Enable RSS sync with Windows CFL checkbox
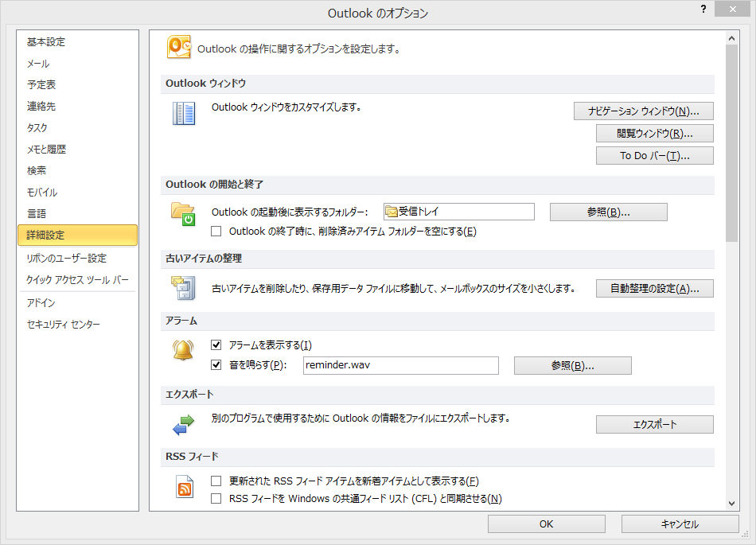The height and width of the screenshot is (545, 756). pyautogui.click(x=216, y=498)
